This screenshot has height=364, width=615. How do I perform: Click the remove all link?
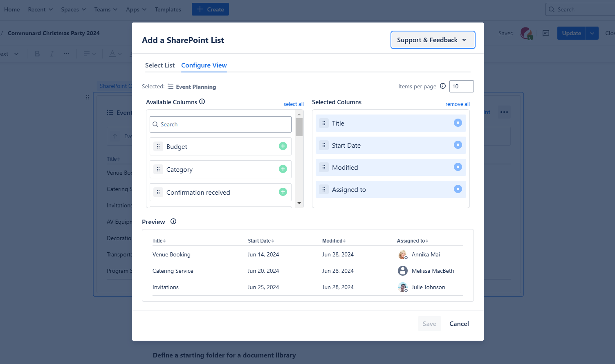(x=457, y=104)
